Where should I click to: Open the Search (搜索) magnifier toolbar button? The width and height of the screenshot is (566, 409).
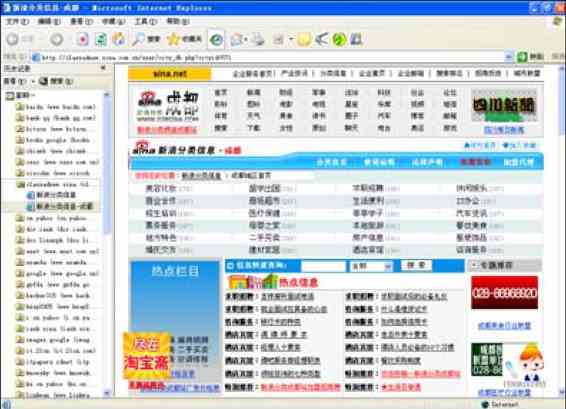(146, 39)
